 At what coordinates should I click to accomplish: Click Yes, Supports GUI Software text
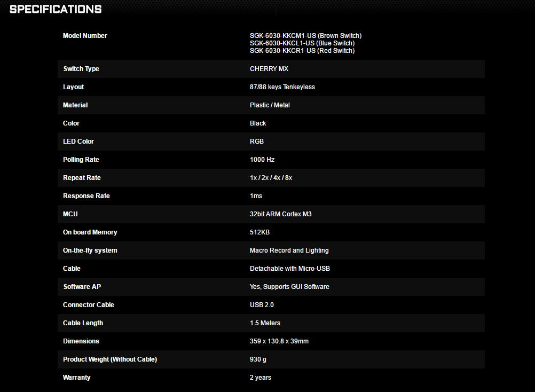pos(289,287)
